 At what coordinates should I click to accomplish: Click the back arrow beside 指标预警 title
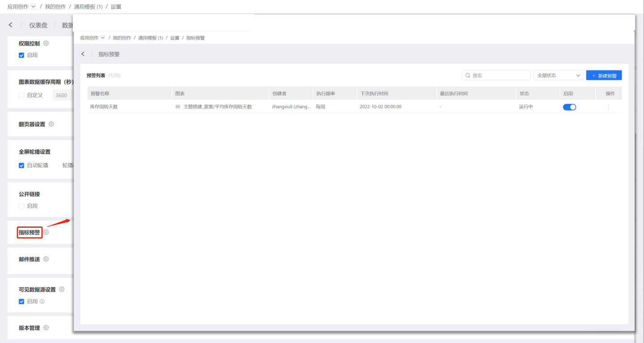pyautogui.click(x=83, y=54)
